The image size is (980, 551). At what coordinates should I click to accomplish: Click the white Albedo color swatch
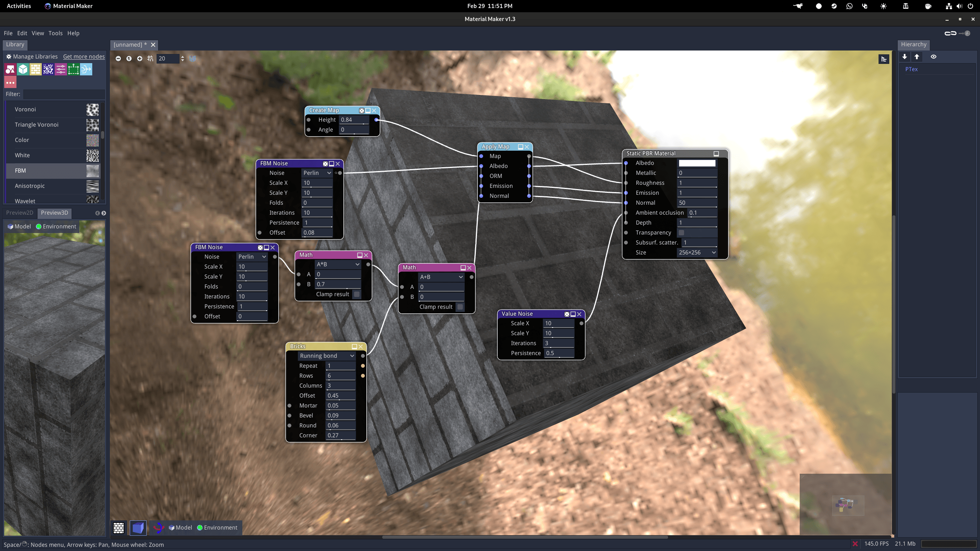tap(697, 163)
